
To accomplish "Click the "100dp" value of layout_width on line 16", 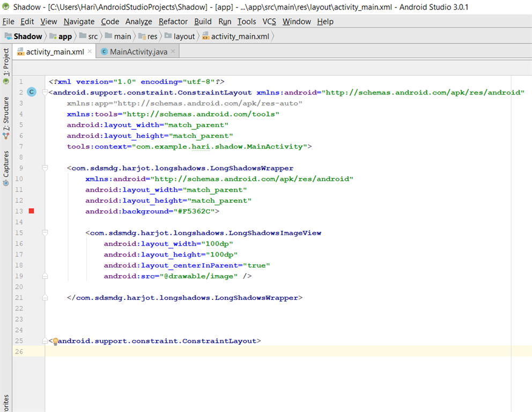I will pyautogui.click(x=217, y=244).
